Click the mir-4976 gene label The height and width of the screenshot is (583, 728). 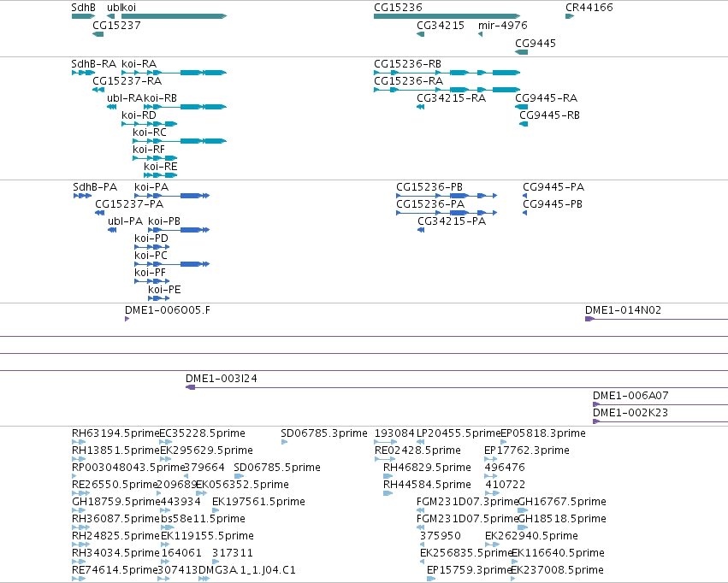click(x=503, y=26)
